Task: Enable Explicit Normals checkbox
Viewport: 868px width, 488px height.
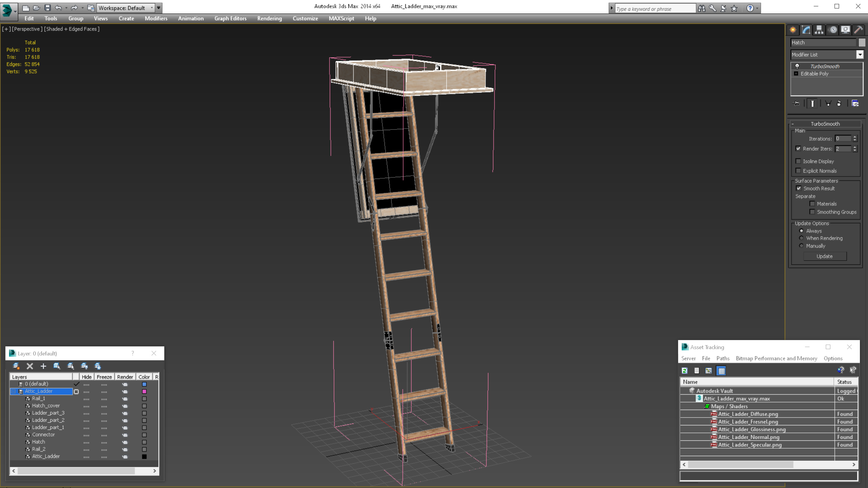Action: (x=798, y=171)
